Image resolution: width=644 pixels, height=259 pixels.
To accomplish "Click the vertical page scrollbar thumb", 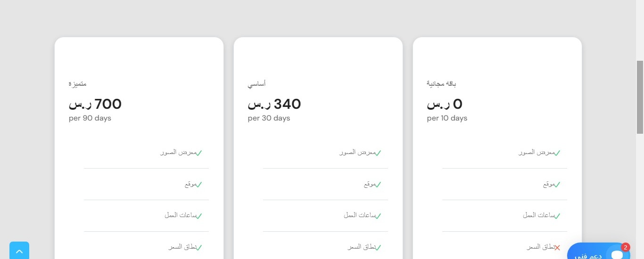I will click(640, 97).
